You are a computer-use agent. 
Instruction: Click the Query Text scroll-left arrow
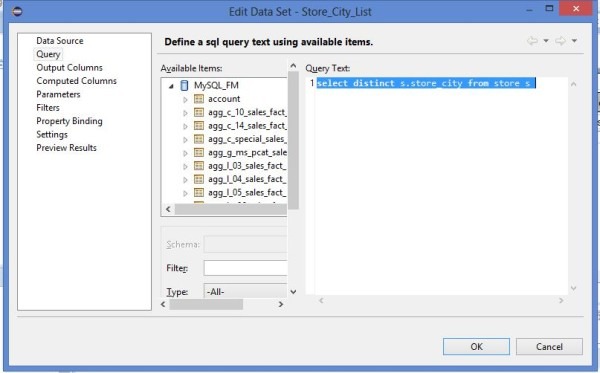(x=321, y=301)
